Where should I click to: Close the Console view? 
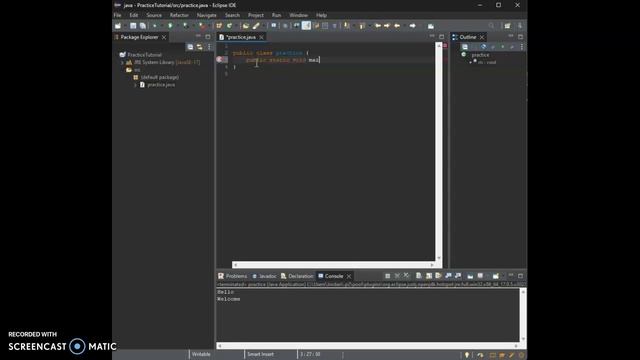349,276
